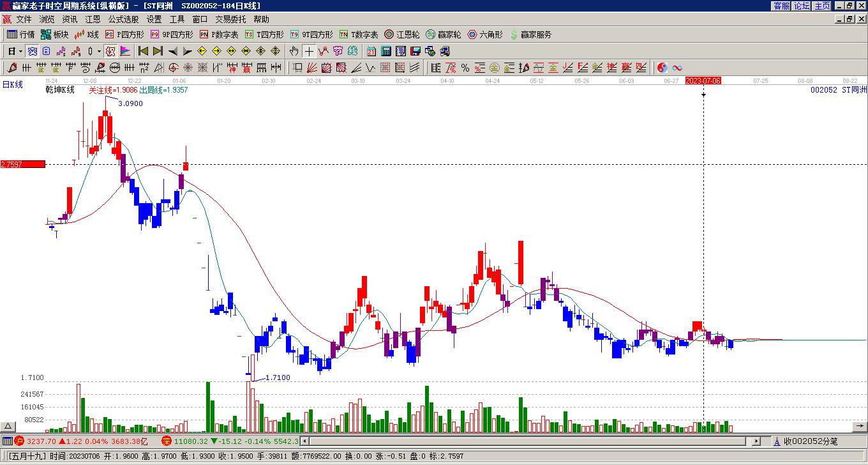The height and width of the screenshot is (465, 868).
Task: Click the red 沪 Shanghai index icon
Action: point(19,441)
